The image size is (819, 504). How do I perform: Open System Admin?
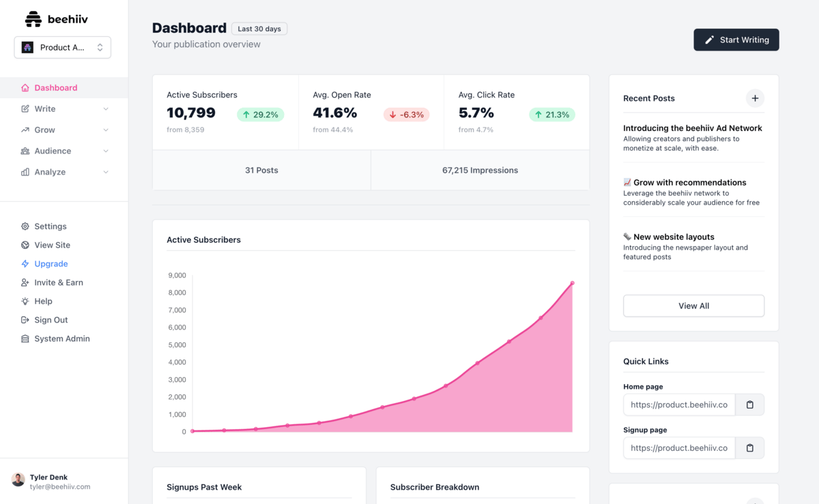click(x=62, y=339)
